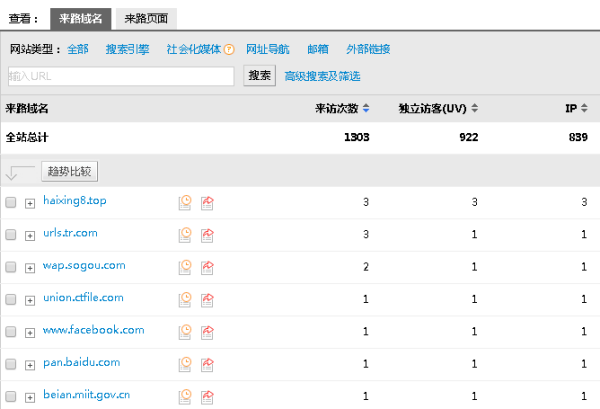Viewport: 600px width, 409px height.
Task: Focus the 输入URL text field
Action: (120, 76)
